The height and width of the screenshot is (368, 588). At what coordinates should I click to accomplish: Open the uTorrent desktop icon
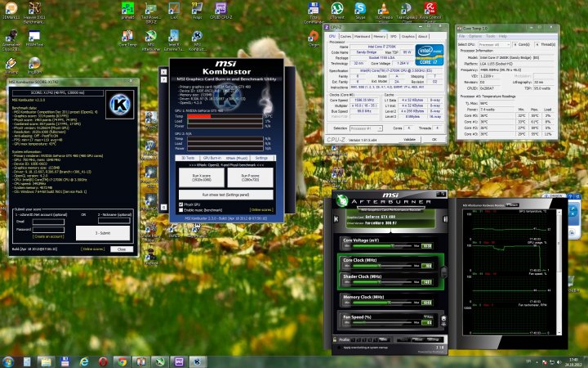336,11
